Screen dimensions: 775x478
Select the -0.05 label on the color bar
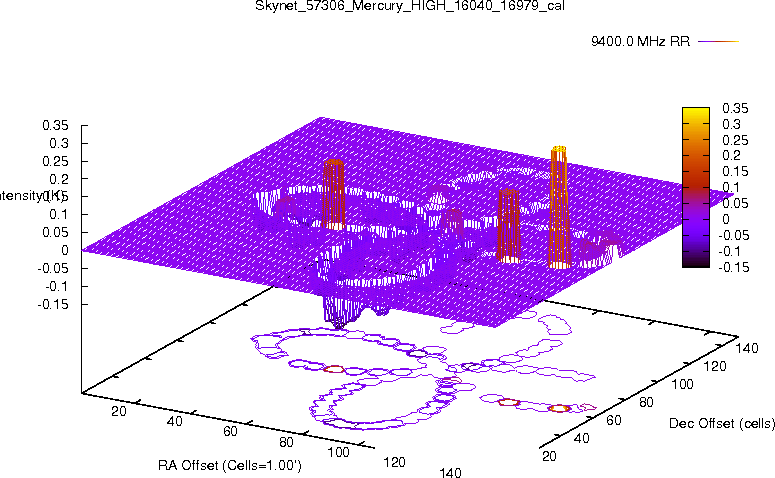[x=733, y=235]
